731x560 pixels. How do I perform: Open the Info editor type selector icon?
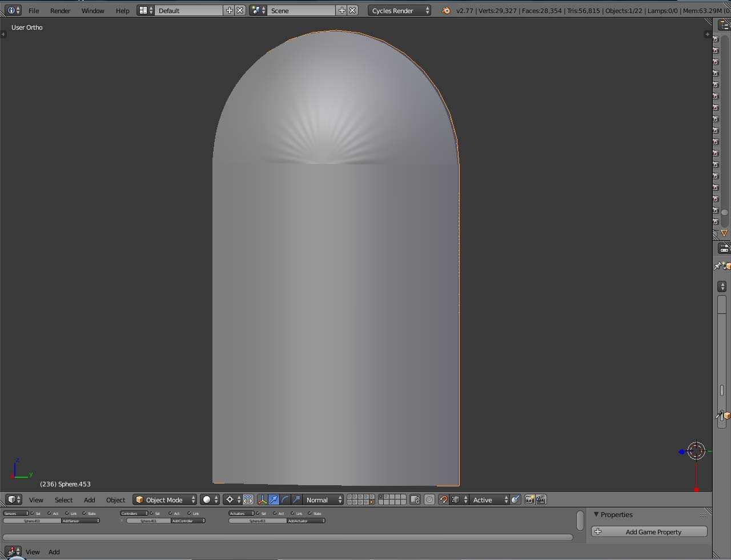click(13, 10)
